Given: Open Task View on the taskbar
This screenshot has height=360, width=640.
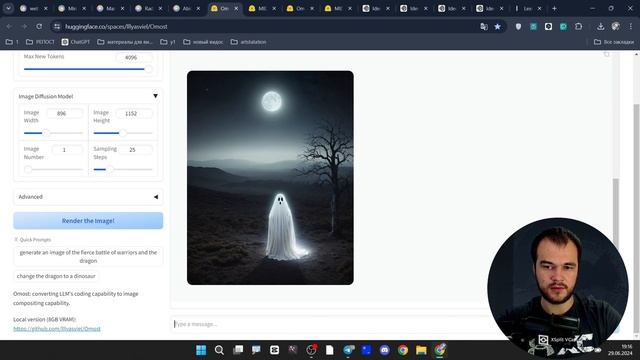Looking at the screenshot, I should point(238,350).
